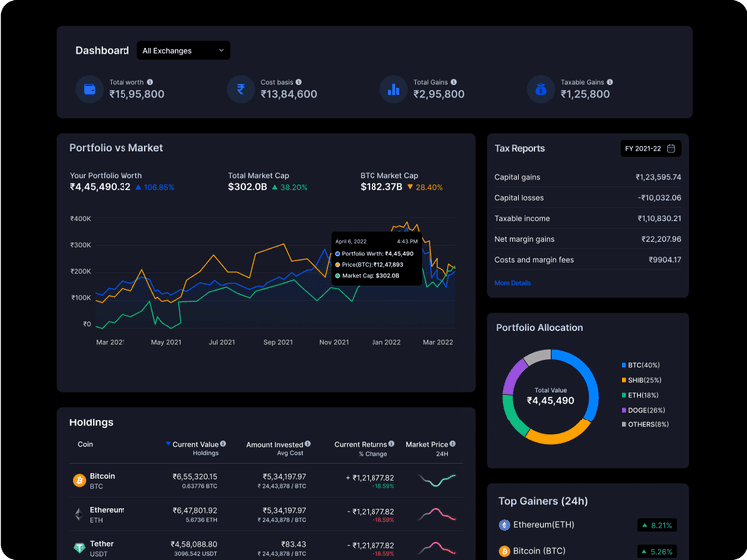
Task: Click the Ethereum icon in Top Gainers
Action: pos(505,525)
